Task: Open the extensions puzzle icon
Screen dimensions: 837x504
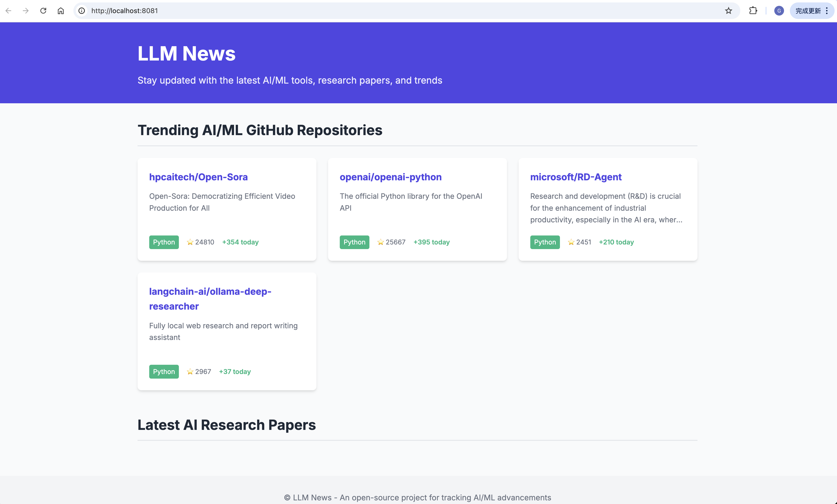Action: pos(753,11)
